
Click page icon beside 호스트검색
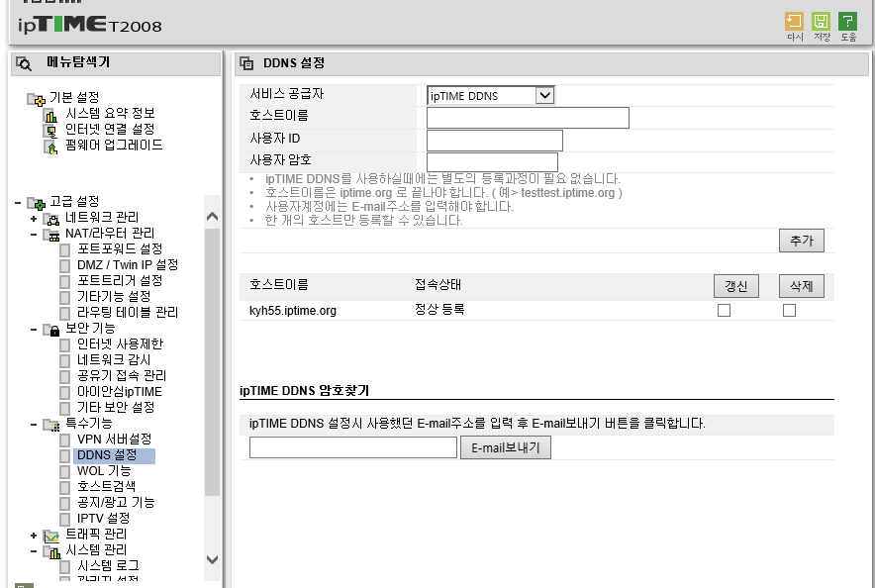(x=64, y=488)
